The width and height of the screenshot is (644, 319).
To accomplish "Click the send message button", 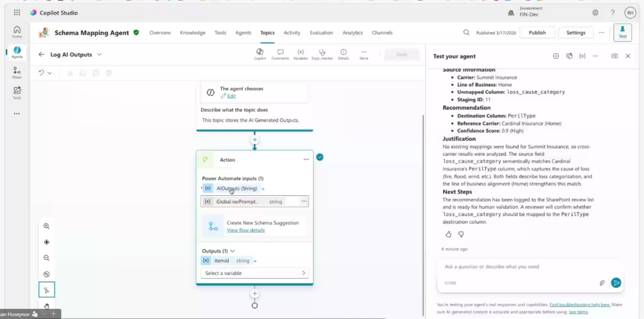I will click(616, 283).
